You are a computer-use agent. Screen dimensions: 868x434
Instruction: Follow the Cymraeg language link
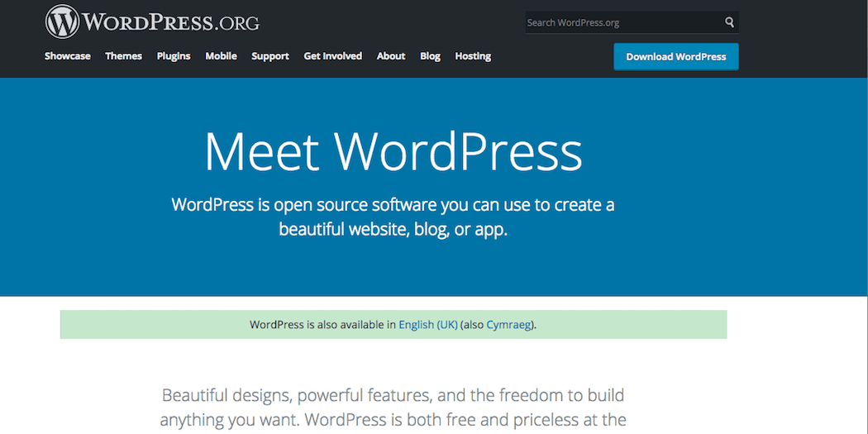coord(509,325)
